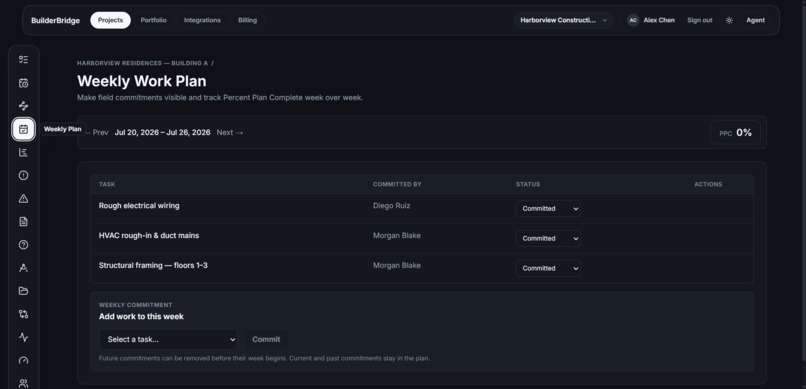Screen dimensions: 806x389
Task: Open status dropdown for Rough electrical wiring
Action: 548,209
